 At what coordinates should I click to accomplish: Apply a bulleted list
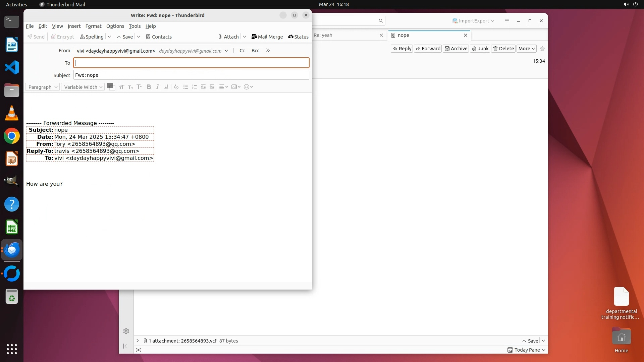185,87
